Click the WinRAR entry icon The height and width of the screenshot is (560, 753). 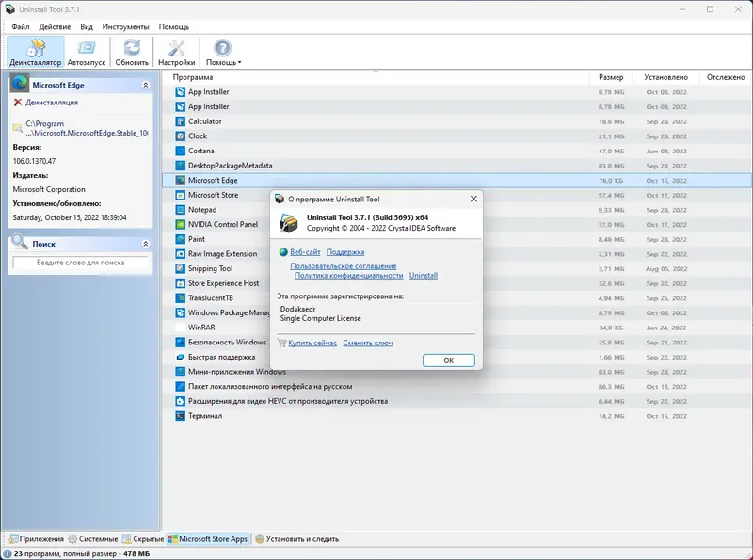pyautogui.click(x=182, y=328)
